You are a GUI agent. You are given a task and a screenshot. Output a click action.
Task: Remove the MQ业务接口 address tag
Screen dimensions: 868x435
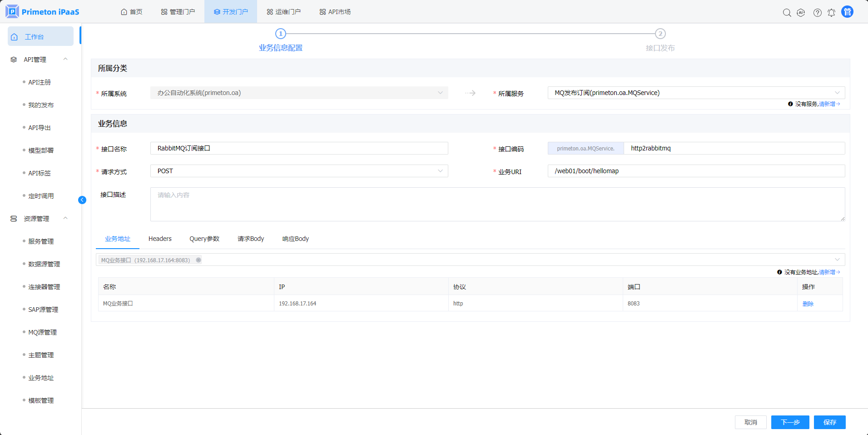(x=198, y=260)
